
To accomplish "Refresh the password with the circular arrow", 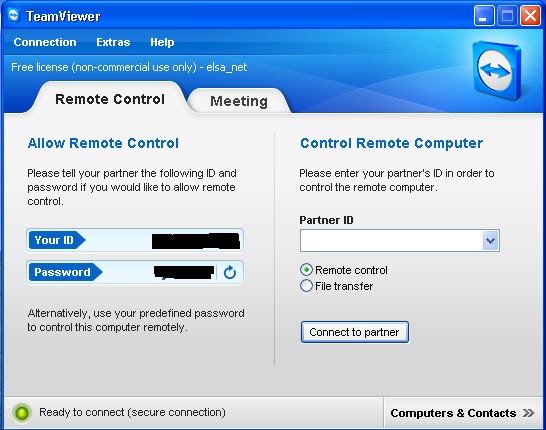I will pyautogui.click(x=229, y=272).
